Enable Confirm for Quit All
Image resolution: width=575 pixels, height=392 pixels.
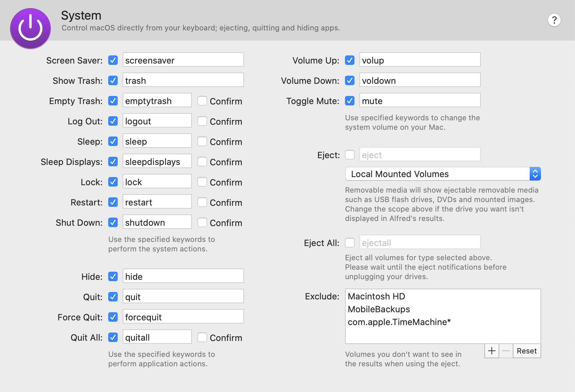pyautogui.click(x=202, y=337)
